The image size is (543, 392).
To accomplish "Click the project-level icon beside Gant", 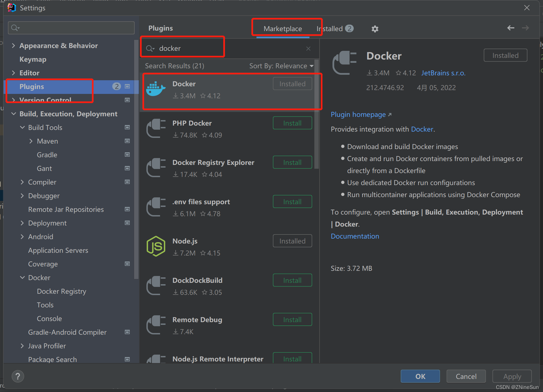I will pyautogui.click(x=127, y=168).
